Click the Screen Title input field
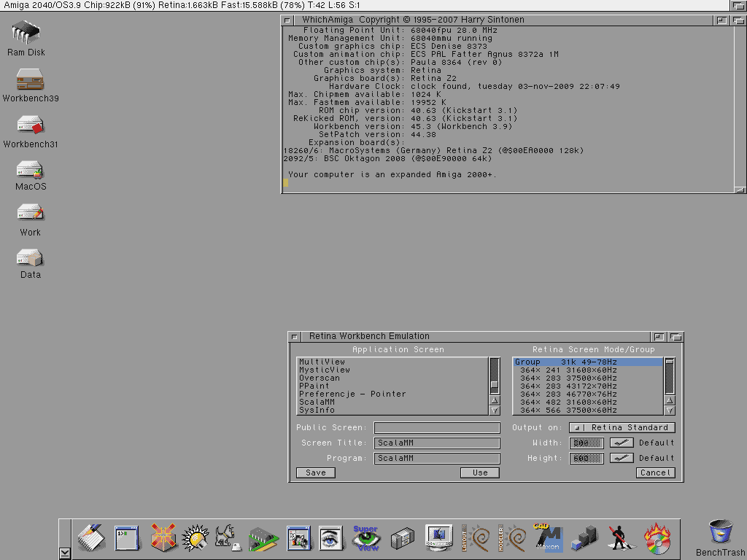The width and height of the screenshot is (747, 560). point(437,443)
